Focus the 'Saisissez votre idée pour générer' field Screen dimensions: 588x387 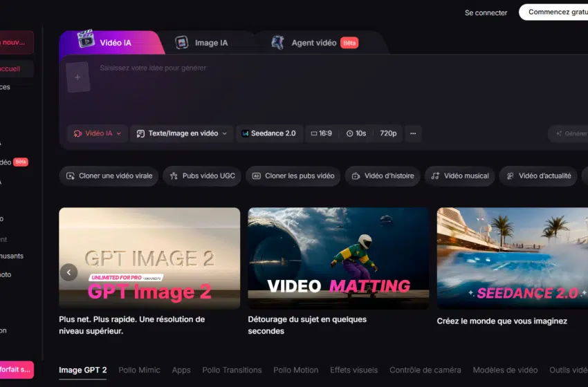pyautogui.click(x=153, y=68)
